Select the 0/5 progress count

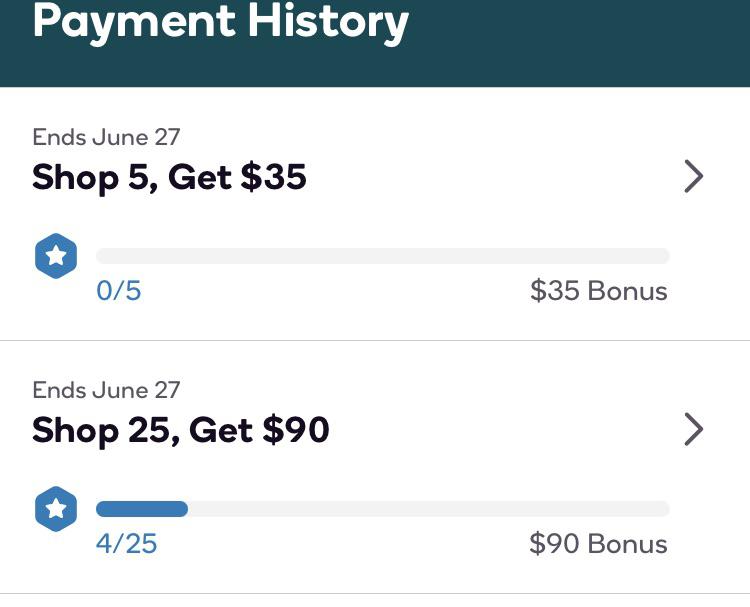coord(119,291)
